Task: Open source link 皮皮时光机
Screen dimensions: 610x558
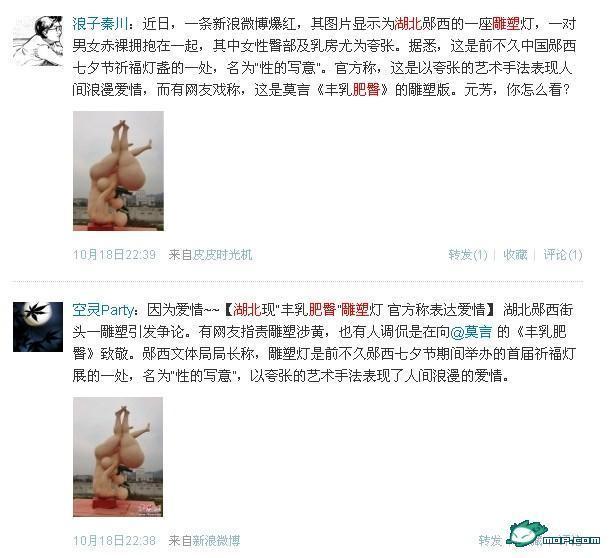Action: (223, 255)
